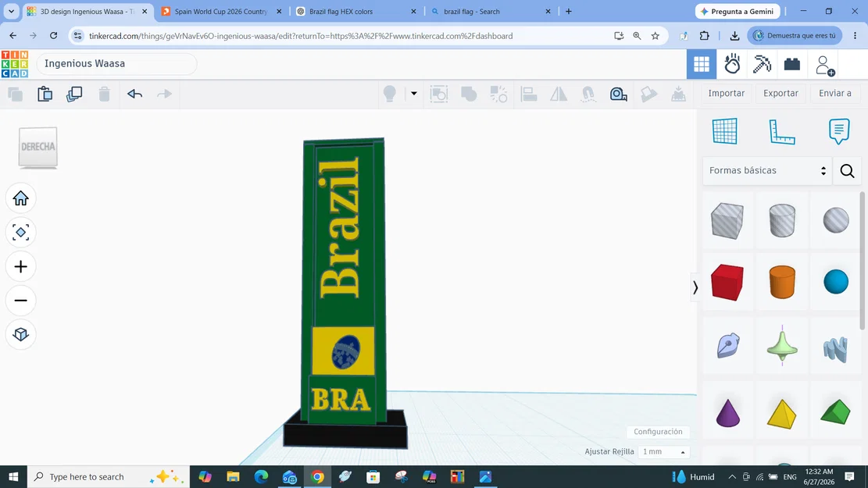This screenshot has height=488, width=868.
Task: Reload the page
Action: point(53,36)
